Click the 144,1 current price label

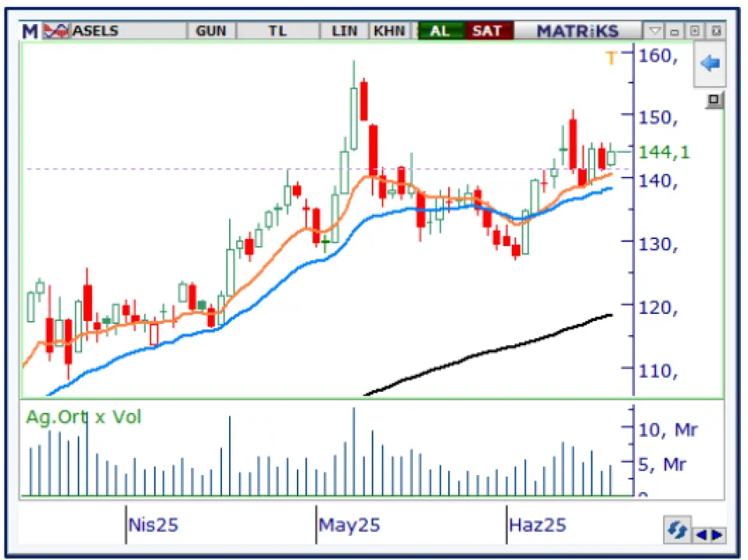point(664,153)
